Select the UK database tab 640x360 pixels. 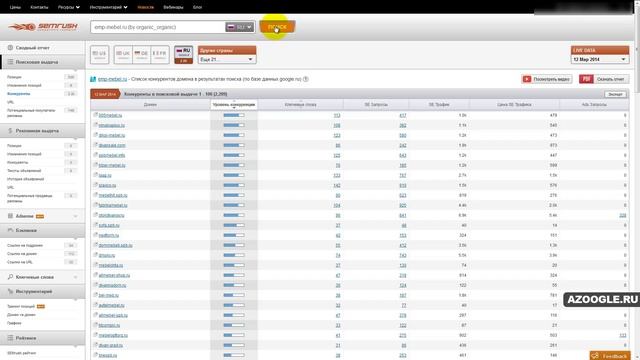click(123, 55)
